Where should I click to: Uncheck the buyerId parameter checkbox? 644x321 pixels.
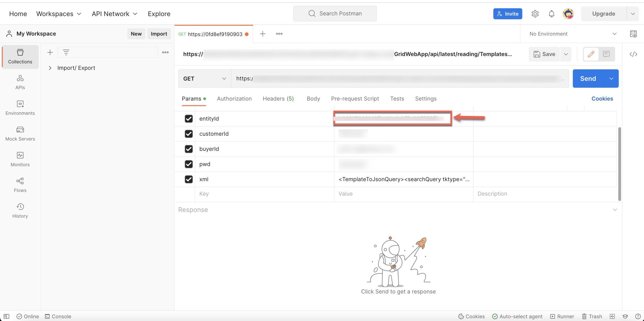pos(189,149)
